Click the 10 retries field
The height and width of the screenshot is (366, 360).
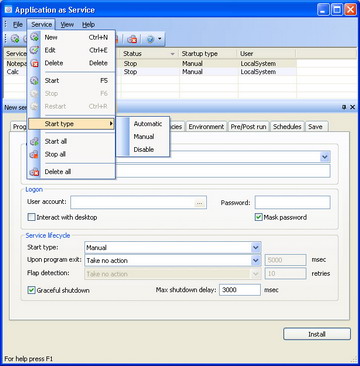pos(286,274)
